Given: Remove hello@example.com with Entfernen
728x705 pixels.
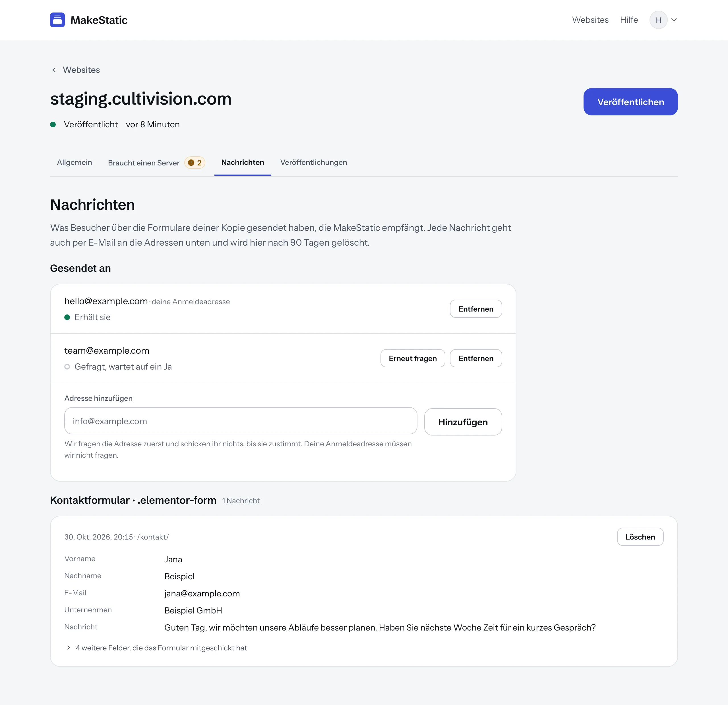Looking at the screenshot, I should (476, 309).
